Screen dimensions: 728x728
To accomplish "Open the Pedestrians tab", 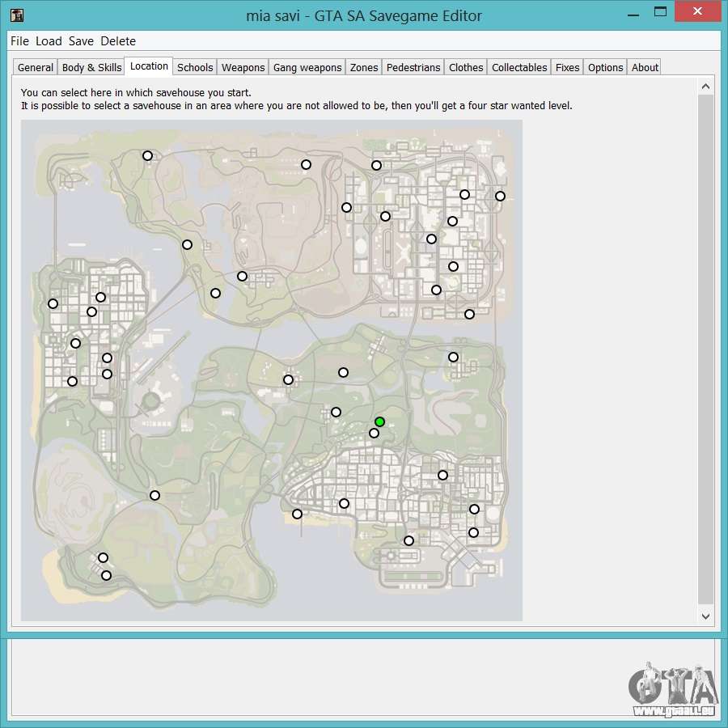I will (413, 67).
